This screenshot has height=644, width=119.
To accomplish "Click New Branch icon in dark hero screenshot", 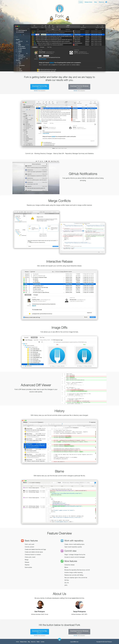I will tap(83, 26).
